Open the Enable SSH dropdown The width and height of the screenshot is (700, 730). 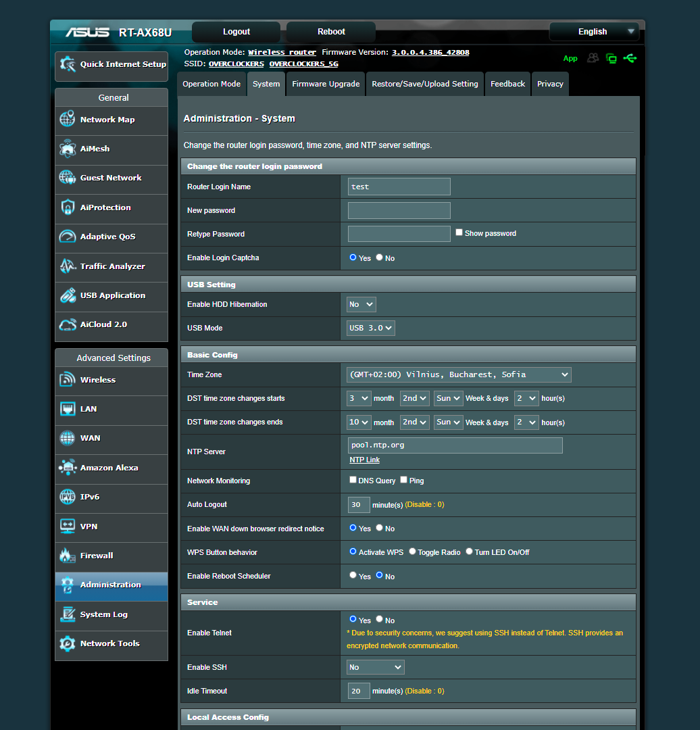coord(375,667)
